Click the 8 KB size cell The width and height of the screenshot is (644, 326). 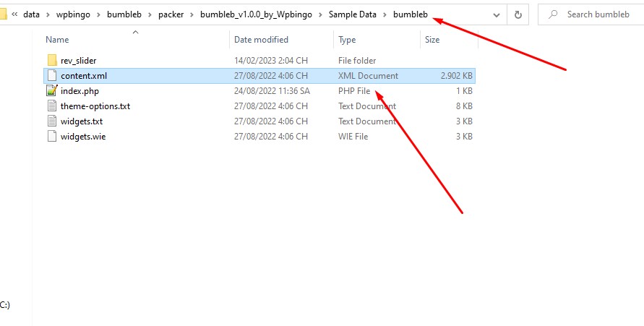[x=464, y=106]
